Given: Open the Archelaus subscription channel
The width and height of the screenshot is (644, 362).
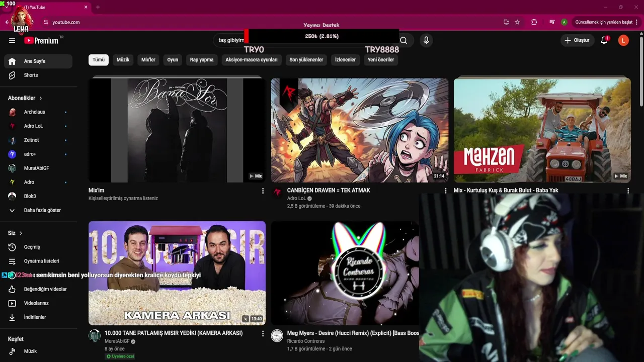Looking at the screenshot, I should [x=38, y=112].
